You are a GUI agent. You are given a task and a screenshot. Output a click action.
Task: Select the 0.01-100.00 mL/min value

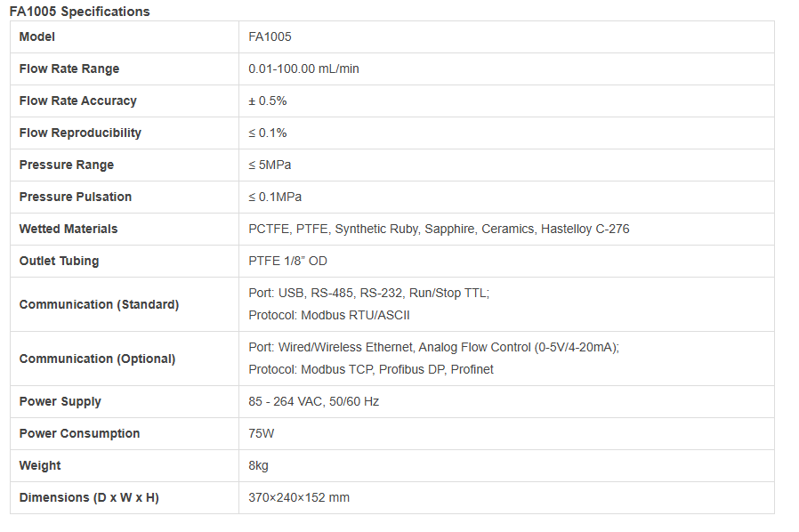pyautogui.click(x=303, y=69)
